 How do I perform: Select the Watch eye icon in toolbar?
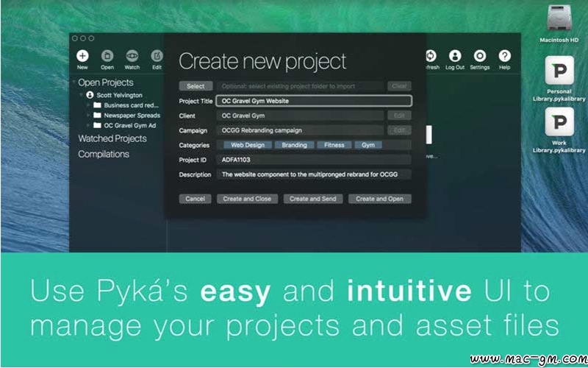[x=132, y=56]
